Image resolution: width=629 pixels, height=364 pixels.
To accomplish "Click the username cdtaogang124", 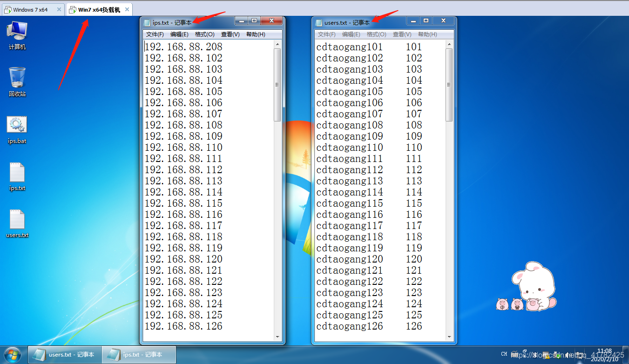I will click(x=350, y=304).
